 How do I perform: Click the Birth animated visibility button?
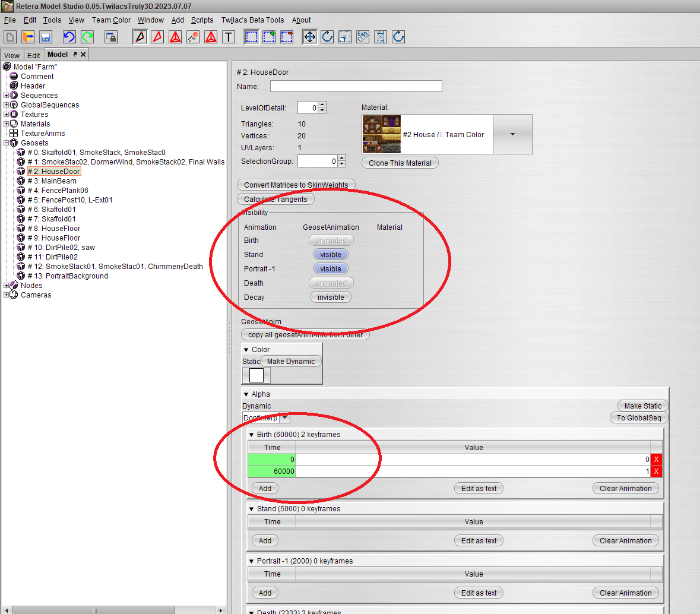point(331,240)
